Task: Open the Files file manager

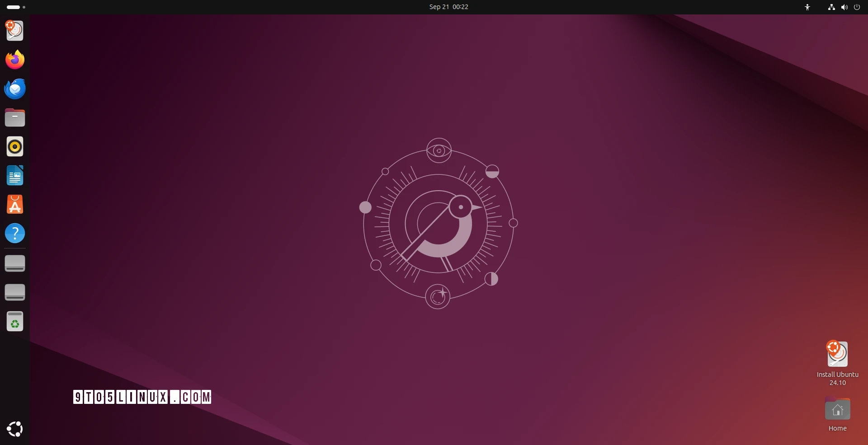Action: tap(15, 118)
